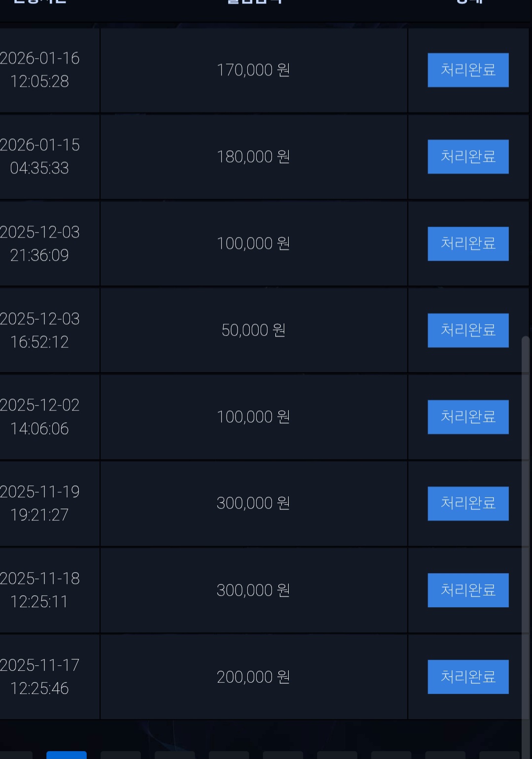Click the 2025-12-03 16:52:12 date cell
Viewport: 532px width, 759px height.
point(40,330)
